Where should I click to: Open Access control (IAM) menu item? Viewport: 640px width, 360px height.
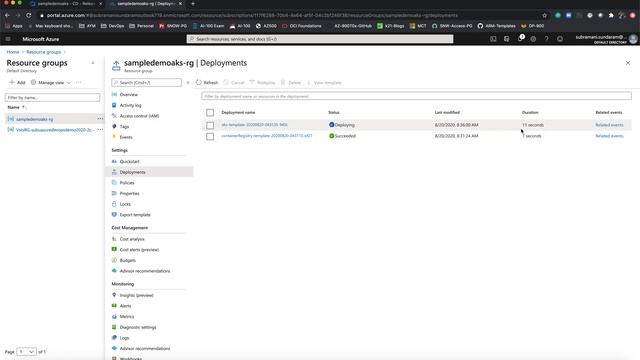click(139, 116)
